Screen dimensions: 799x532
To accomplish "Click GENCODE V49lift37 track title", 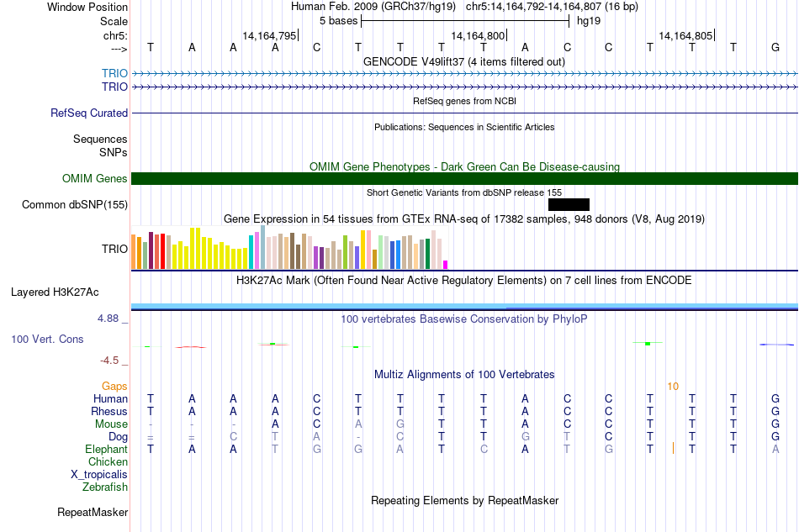I will click(x=463, y=62).
